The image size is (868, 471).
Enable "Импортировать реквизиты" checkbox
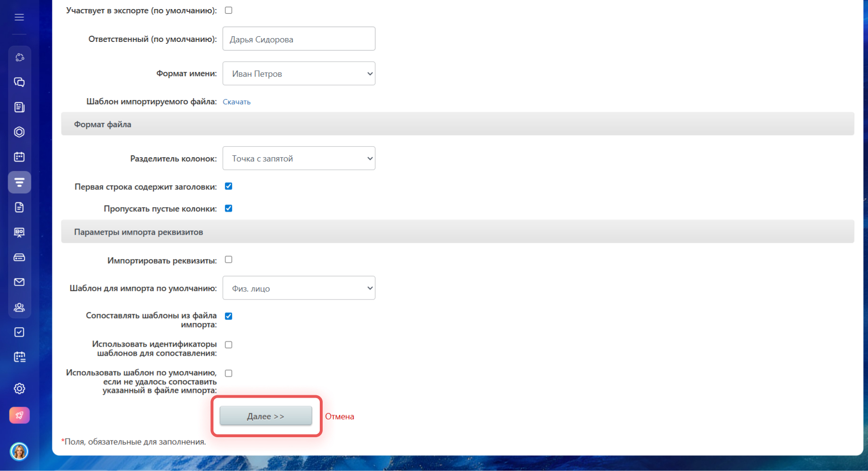228,260
